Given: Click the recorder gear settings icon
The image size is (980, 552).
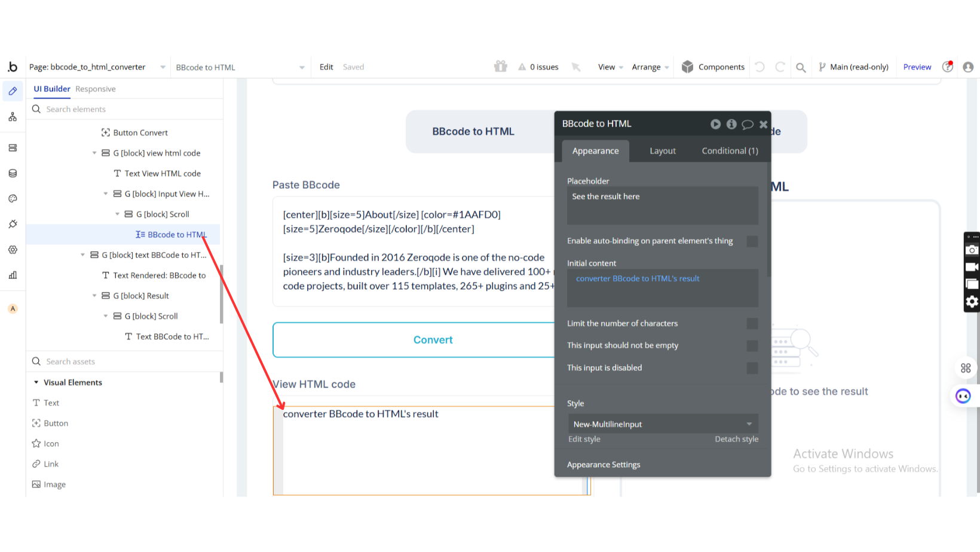Looking at the screenshot, I should coord(972,302).
